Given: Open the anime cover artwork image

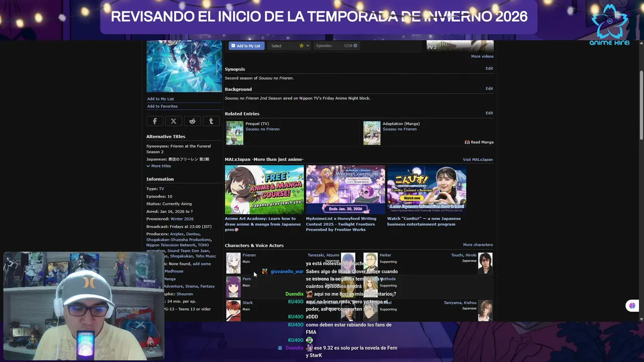Looking at the screenshot, I should [x=184, y=66].
